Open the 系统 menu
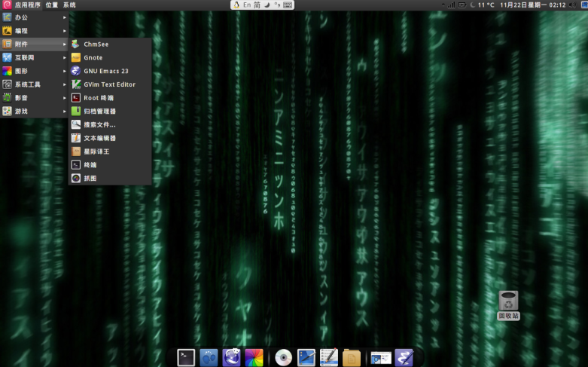Viewport: 588px width, 367px height. 69,5
